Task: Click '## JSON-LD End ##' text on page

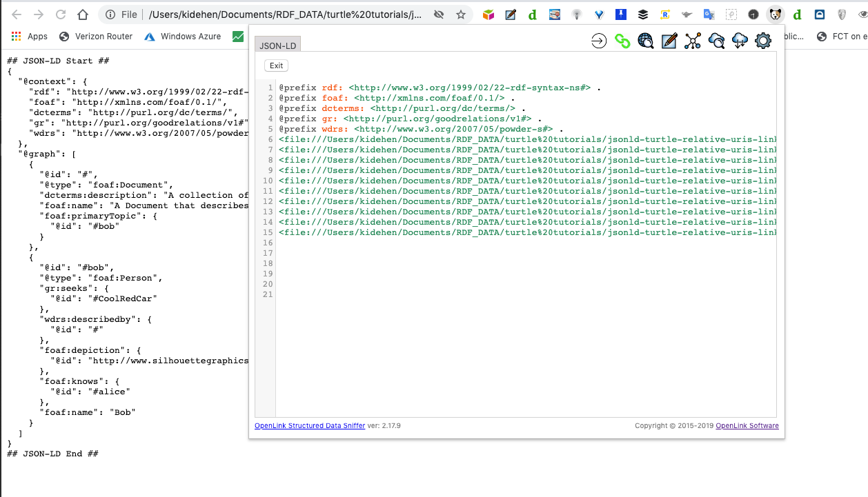Action: (x=52, y=454)
